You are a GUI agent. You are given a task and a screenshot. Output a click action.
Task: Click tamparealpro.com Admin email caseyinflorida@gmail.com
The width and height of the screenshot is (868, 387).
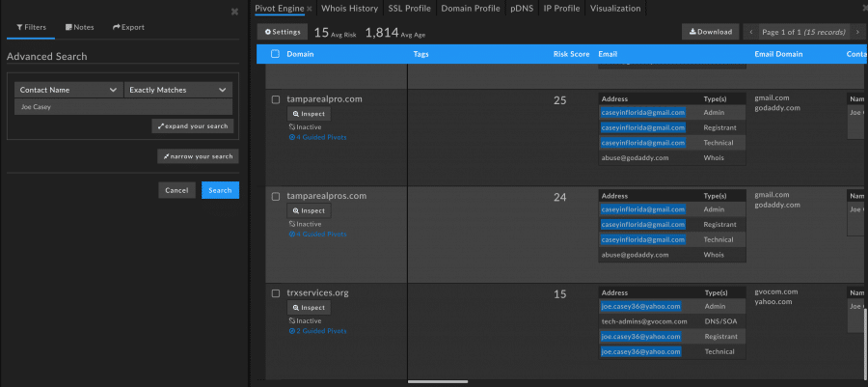[642, 112]
